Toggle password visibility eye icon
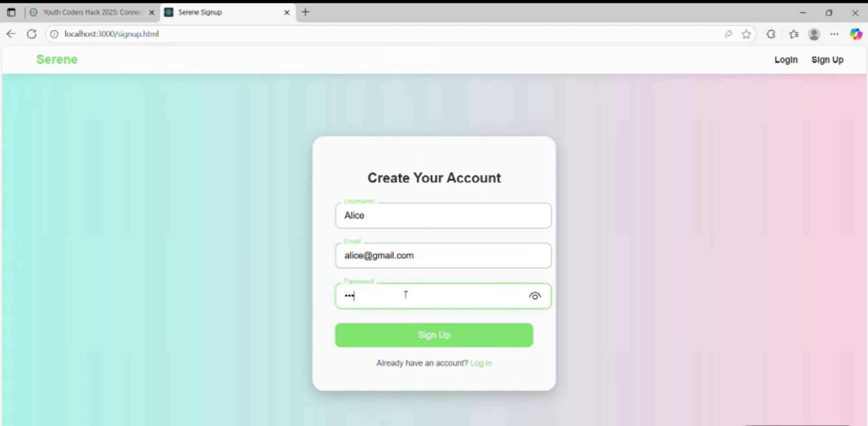Viewport: 868px width, 426px height. point(535,296)
